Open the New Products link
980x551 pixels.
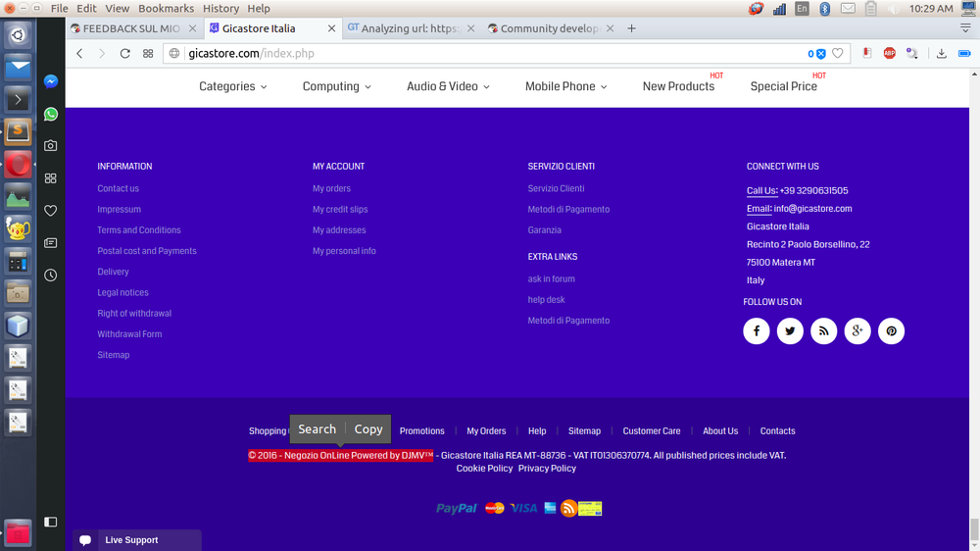coord(678,86)
